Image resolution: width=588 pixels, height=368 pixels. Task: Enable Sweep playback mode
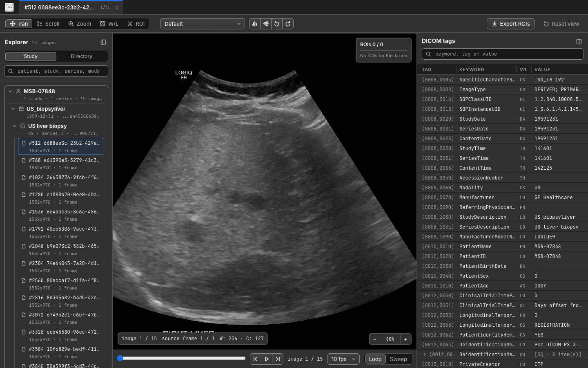(x=399, y=359)
